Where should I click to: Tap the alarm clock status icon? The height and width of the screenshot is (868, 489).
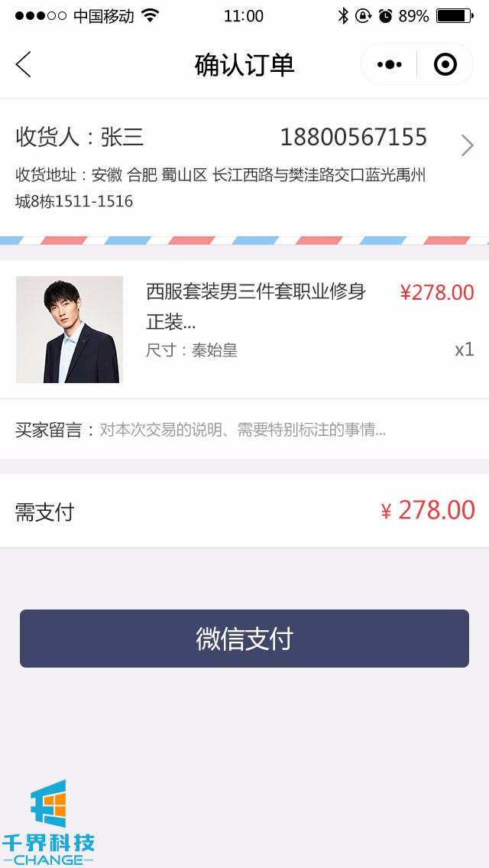point(385,16)
